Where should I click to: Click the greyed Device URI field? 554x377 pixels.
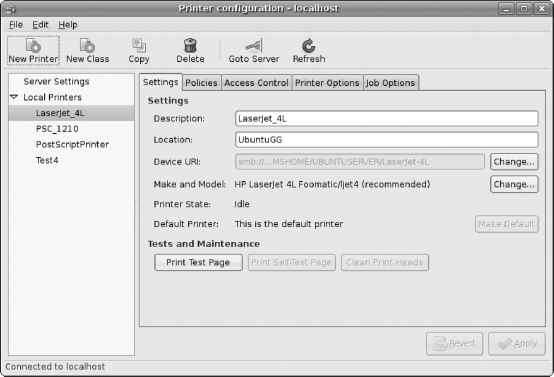pos(359,162)
